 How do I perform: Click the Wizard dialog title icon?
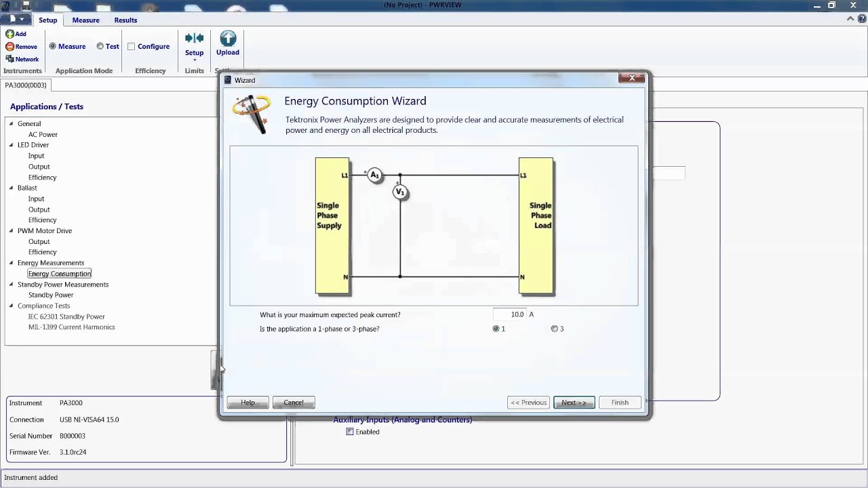coord(228,80)
